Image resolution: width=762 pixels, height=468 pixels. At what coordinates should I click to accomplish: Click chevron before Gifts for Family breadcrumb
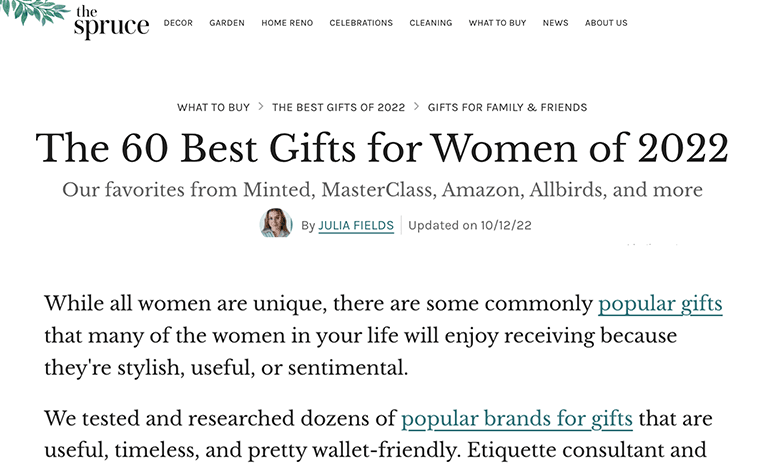coord(416,106)
